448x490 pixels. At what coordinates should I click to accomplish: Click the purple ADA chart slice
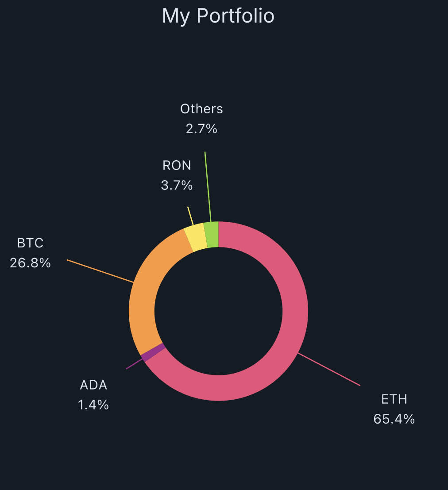(153, 352)
